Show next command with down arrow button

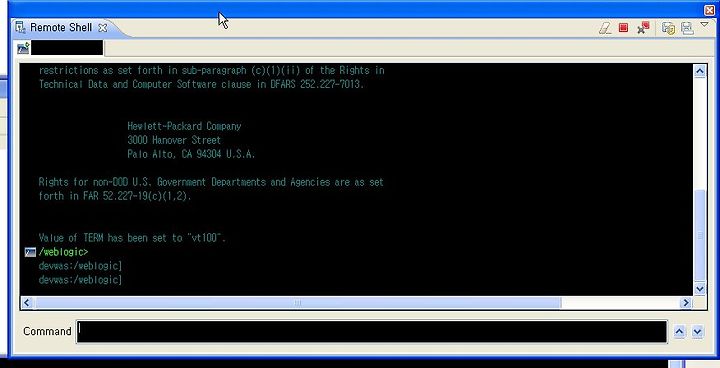point(697,331)
